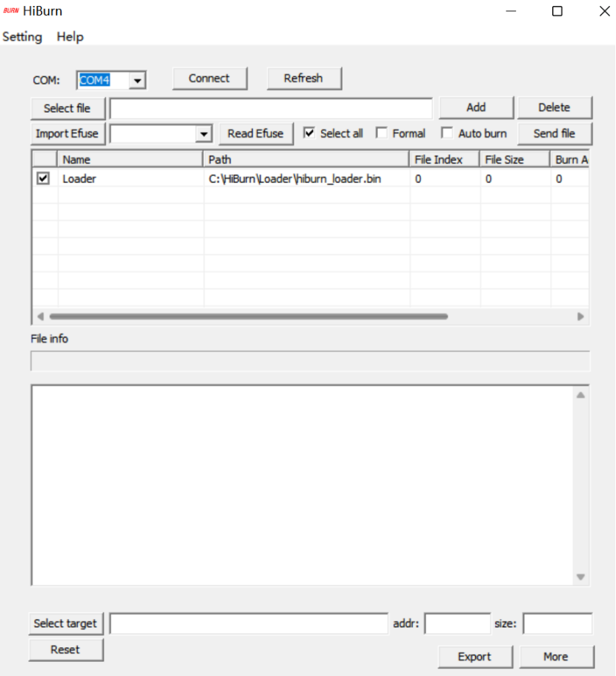Image resolution: width=616 pixels, height=676 pixels.
Task: Click the Reset button
Action: (67, 650)
